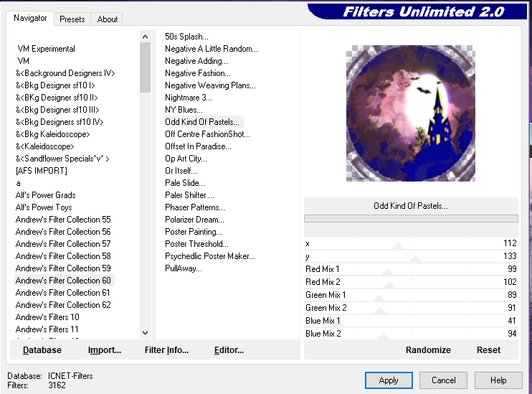
Task: Click Import... to add filters
Action: point(105,350)
